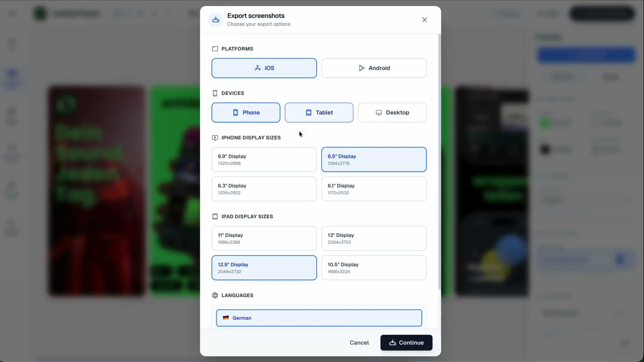Viewport: 644px width, 362px height.
Task: Toggle the Phone device option
Action: 246,113
